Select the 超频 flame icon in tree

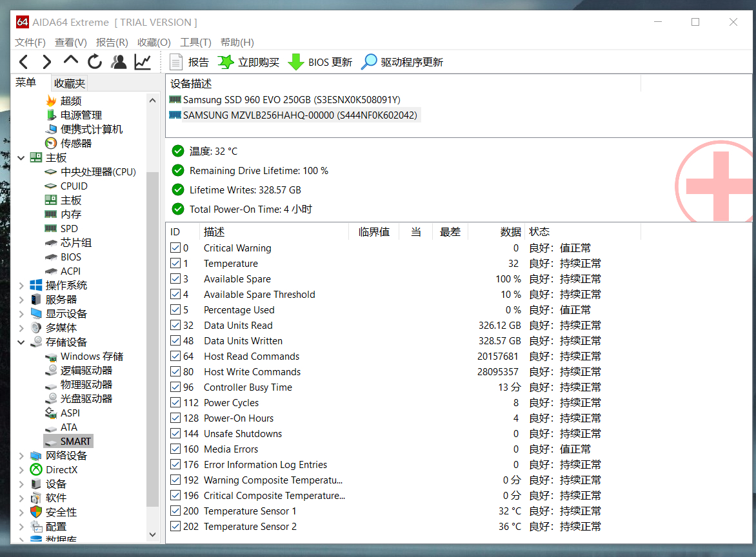[51, 101]
